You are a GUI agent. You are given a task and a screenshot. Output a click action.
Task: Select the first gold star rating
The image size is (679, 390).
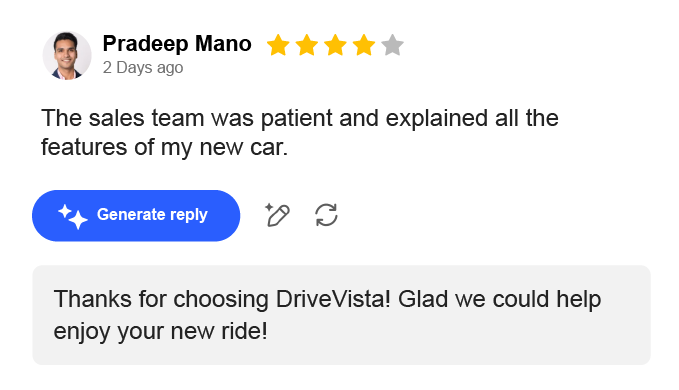tap(278, 45)
